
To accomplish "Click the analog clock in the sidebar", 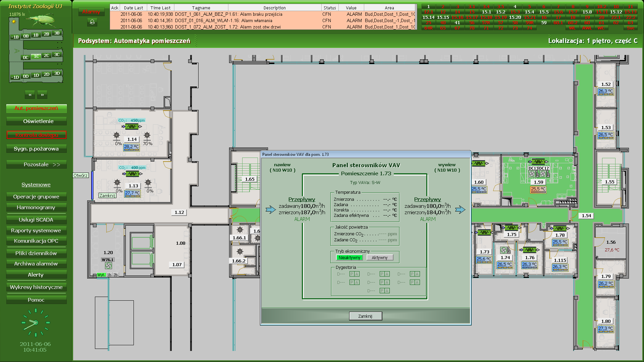I will click(x=36, y=322).
